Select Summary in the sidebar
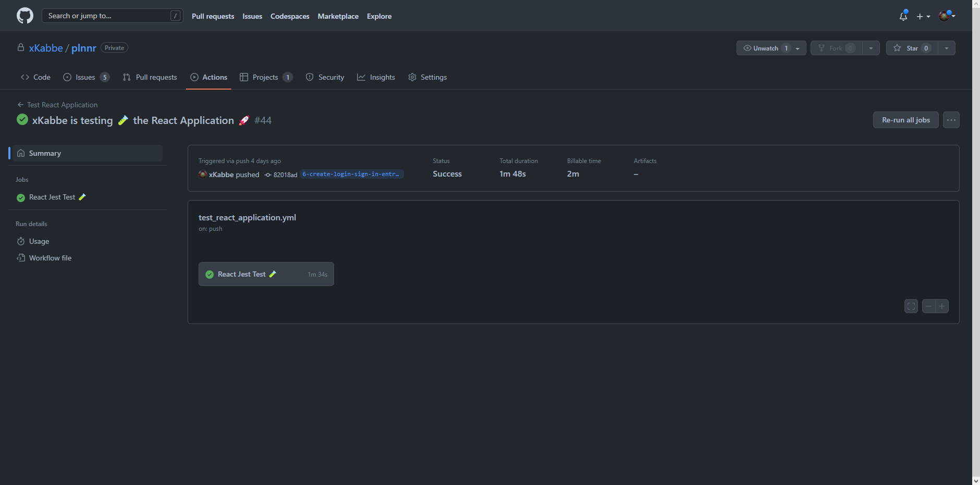 tap(88, 153)
